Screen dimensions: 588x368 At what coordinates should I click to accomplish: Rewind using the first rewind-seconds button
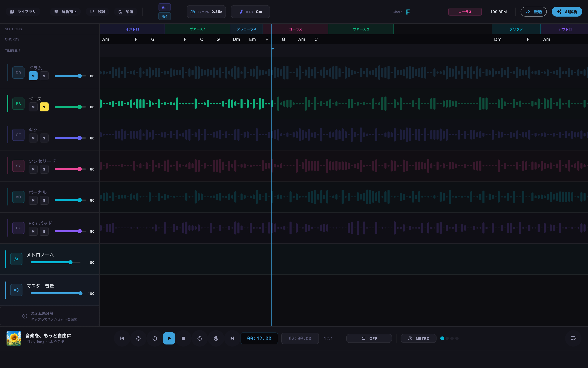click(138, 338)
